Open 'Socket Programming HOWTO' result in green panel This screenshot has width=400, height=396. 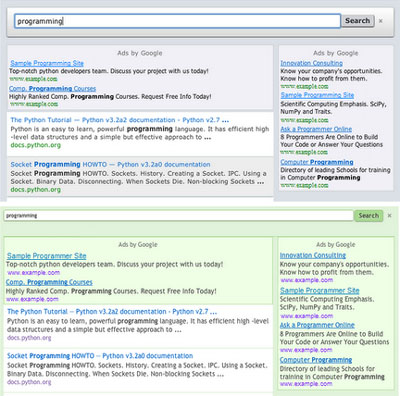[100, 356]
